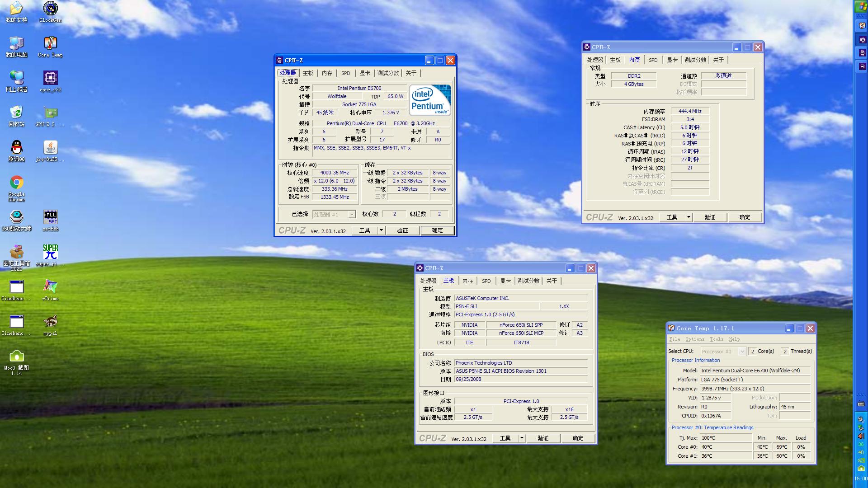Image resolution: width=868 pixels, height=488 pixels.
Task: Click the core speed 4000.36 MHz field
Action: click(x=335, y=173)
